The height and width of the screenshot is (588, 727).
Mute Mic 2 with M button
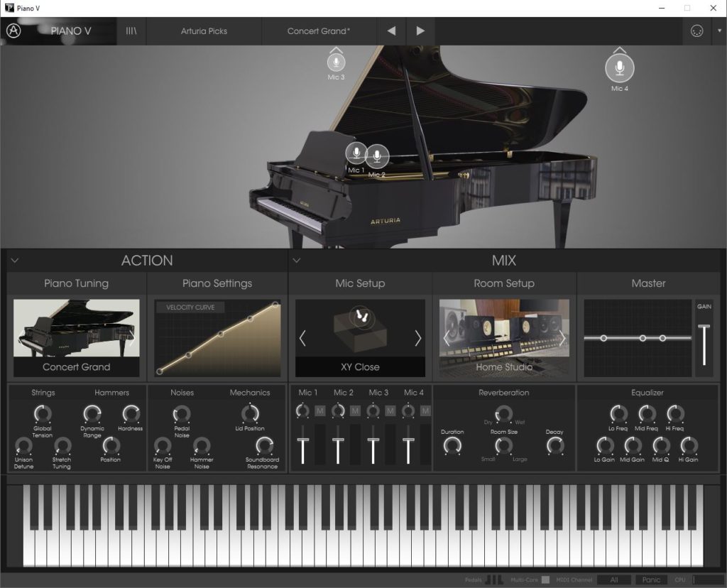(x=355, y=411)
